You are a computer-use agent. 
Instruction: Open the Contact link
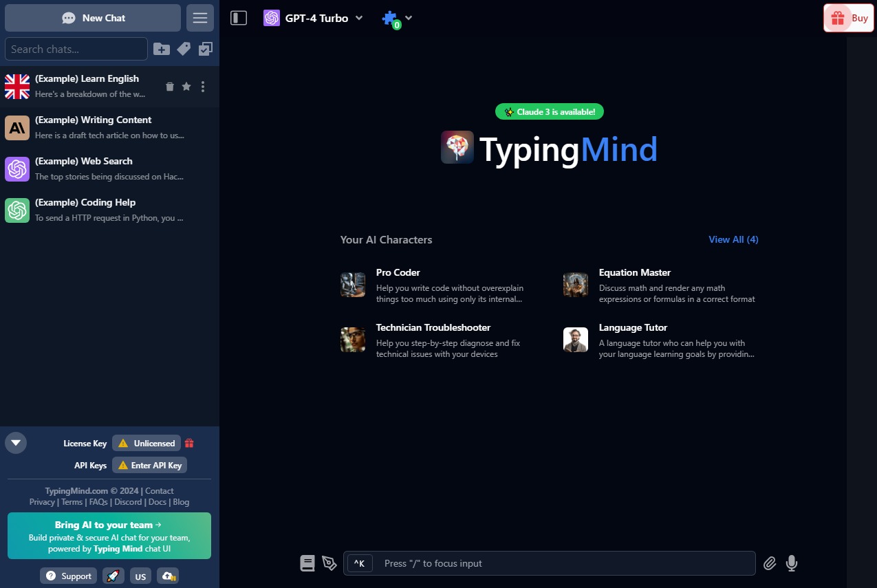[159, 490]
